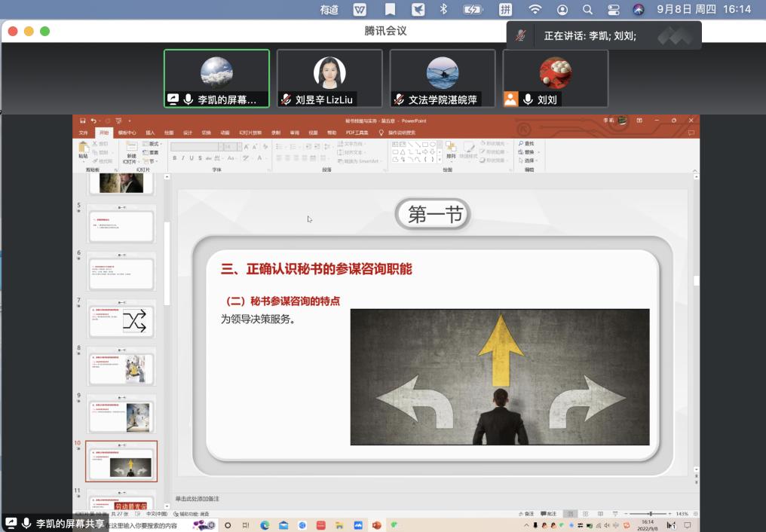Switch to the File (文件) tab
766x532 pixels.
point(84,133)
